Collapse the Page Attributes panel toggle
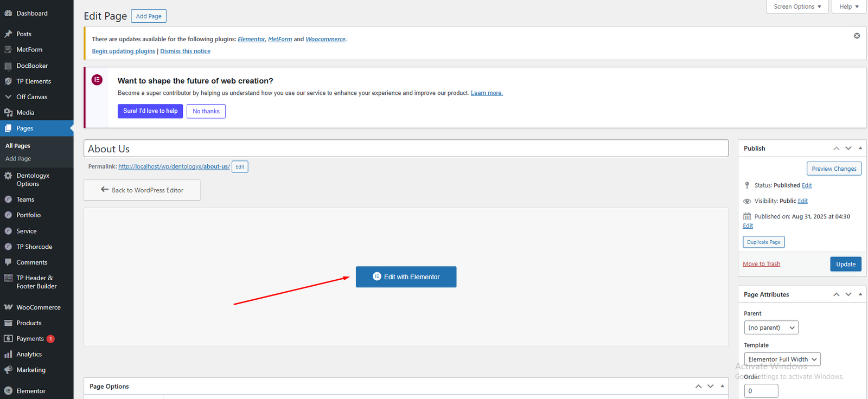The image size is (868, 399). [860, 294]
